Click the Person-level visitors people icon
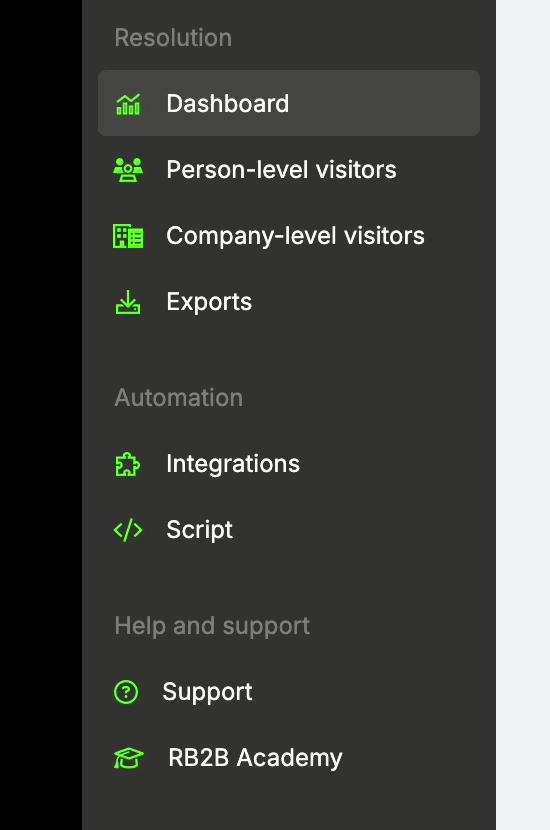 click(x=128, y=170)
